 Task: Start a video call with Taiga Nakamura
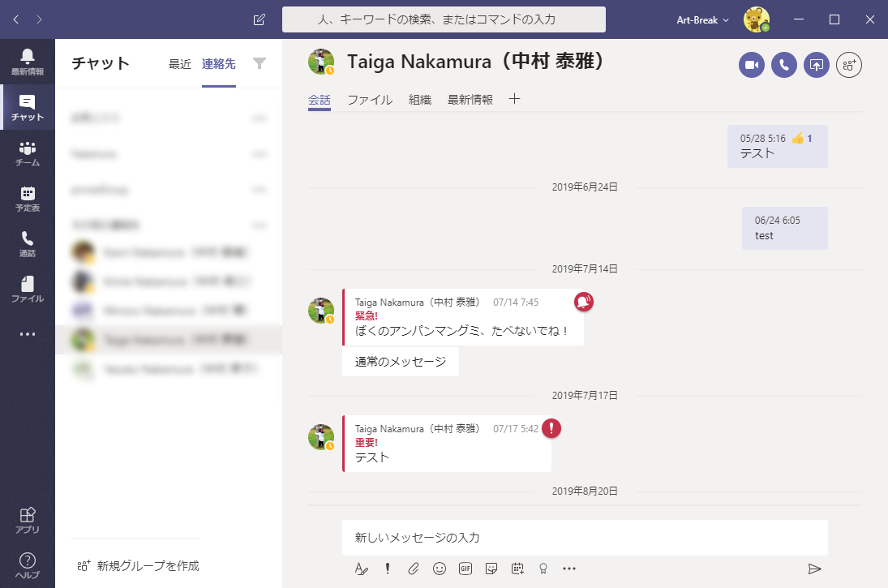(x=751, y=65)
